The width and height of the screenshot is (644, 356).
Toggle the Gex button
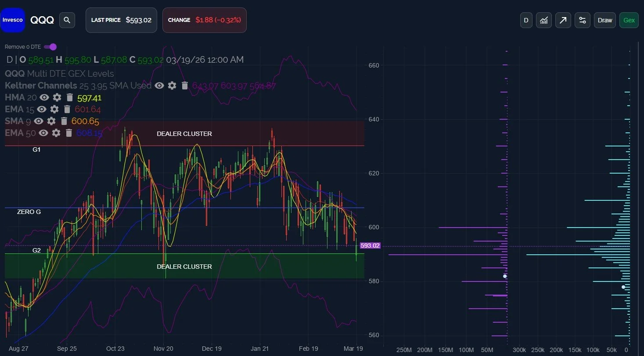629,20
